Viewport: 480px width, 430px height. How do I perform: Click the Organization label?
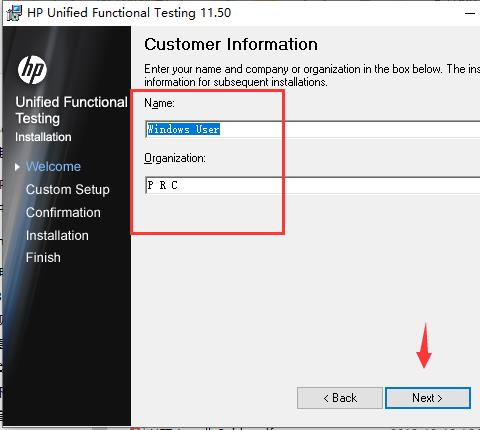[175, 158]
